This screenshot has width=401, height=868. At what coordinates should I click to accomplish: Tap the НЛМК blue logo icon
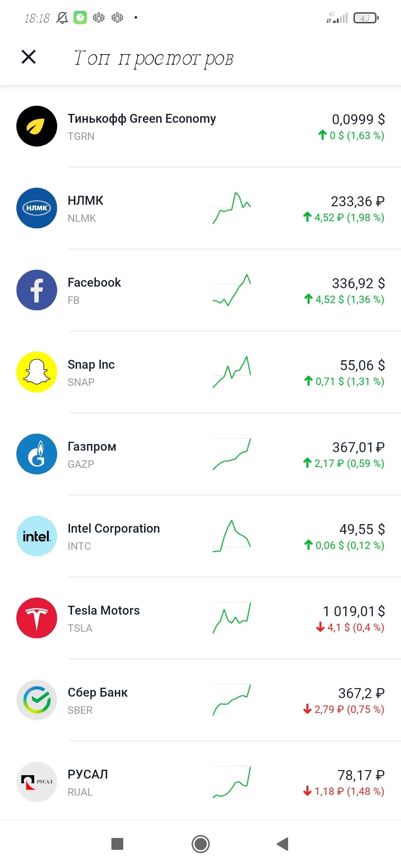tap(37, 208)
